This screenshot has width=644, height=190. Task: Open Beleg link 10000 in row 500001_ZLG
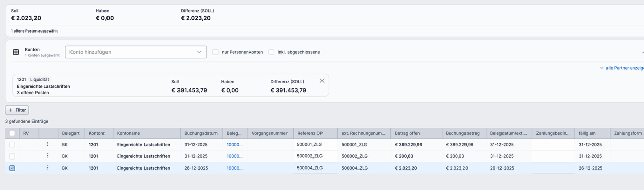(234, 145)
